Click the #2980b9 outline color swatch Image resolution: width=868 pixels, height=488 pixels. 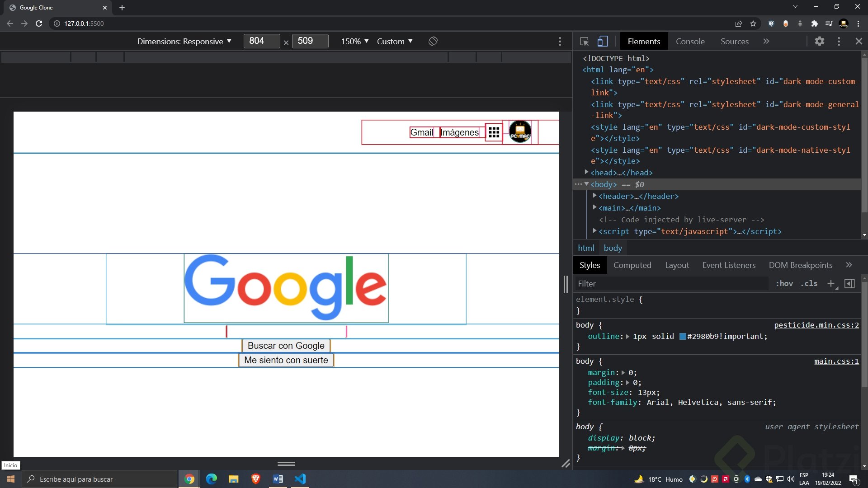coord(683,337)
